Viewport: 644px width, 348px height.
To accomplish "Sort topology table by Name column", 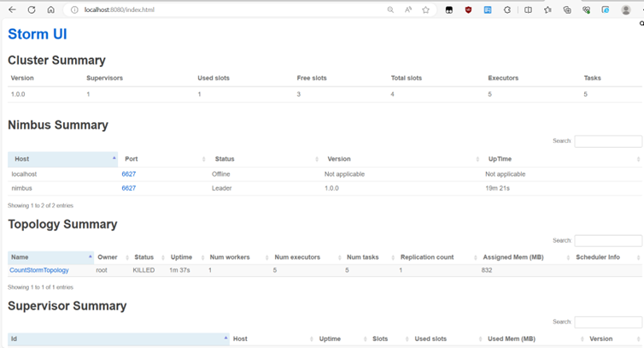I will pyautogui.click(x=51, y=257).
